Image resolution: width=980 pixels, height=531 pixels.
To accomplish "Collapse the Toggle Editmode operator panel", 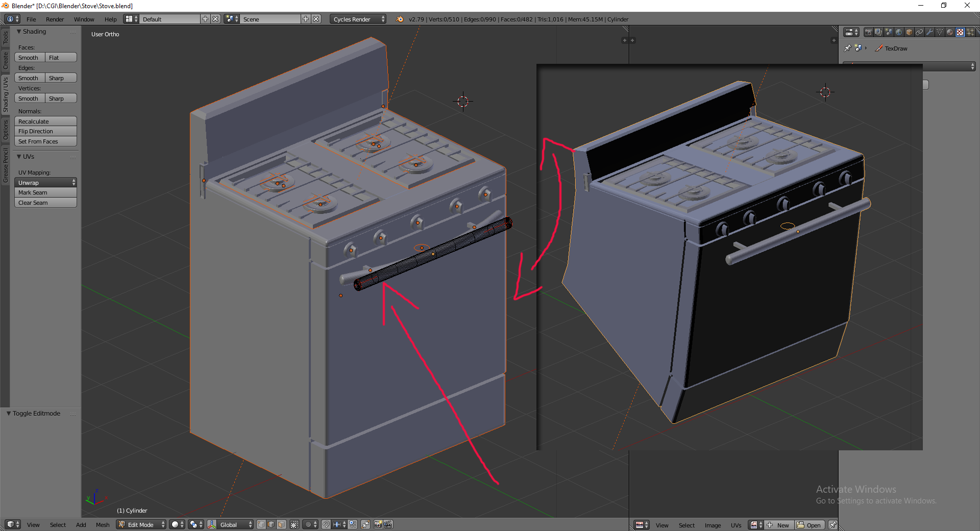I will [x=9, y=414].
